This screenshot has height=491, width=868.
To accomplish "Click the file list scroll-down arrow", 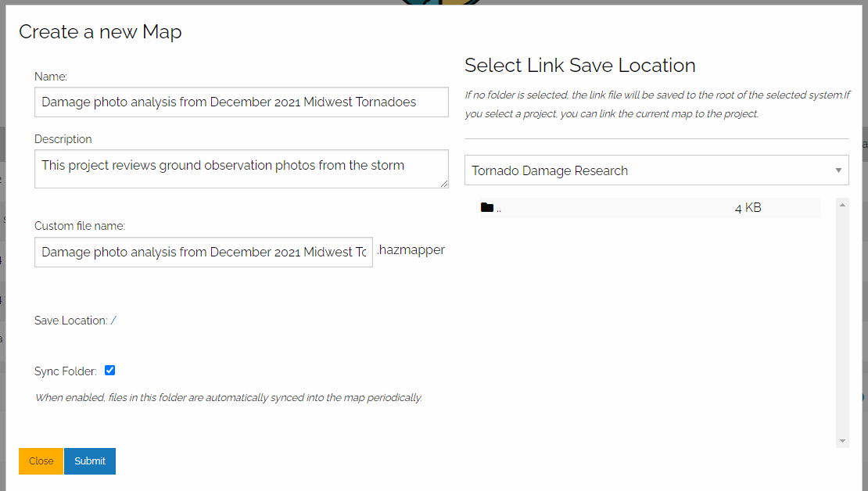I will coord(842,441).
